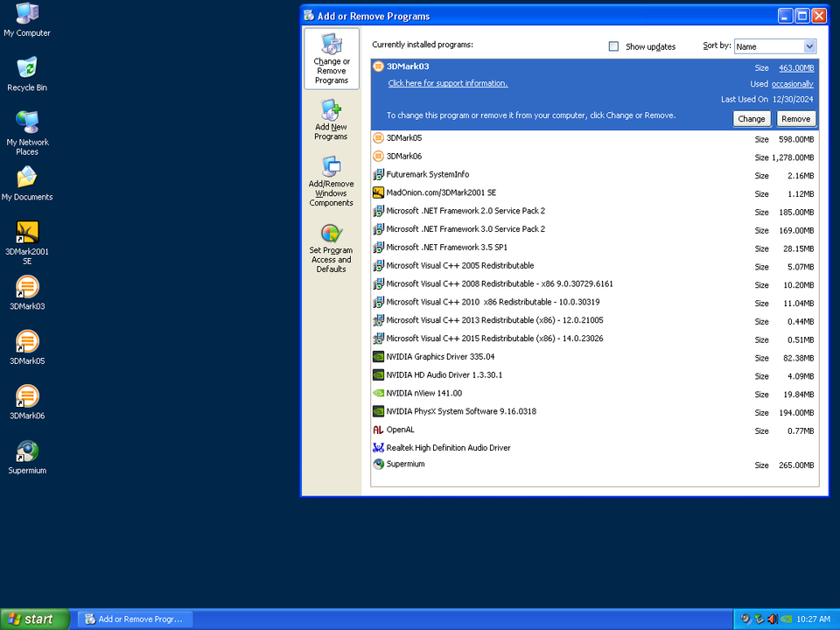Select Add New Programs
The height and width of the screenshot is (630, 840).
pyautogui.click(x=331, y=118)
